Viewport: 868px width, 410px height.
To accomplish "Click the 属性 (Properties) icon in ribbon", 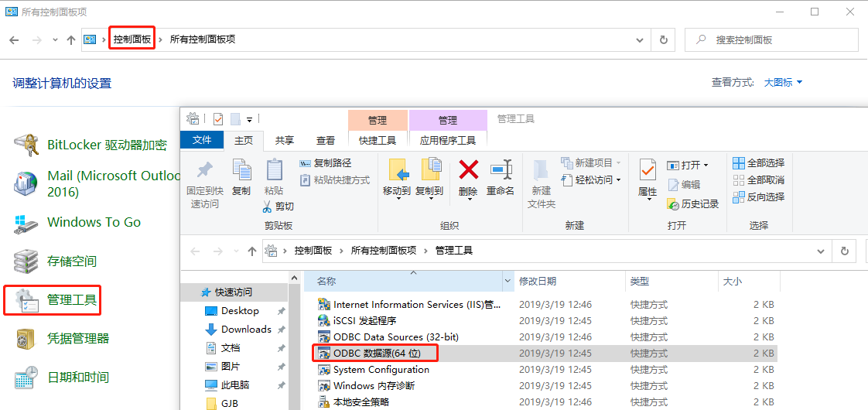I will point(648,171).
